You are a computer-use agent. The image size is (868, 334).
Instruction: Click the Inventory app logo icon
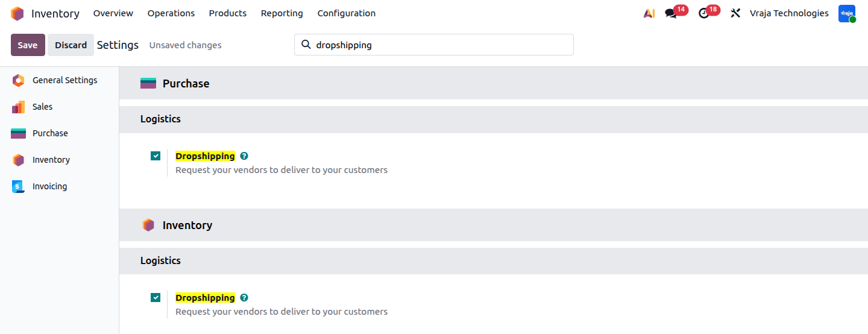click(x=17, y=13)
